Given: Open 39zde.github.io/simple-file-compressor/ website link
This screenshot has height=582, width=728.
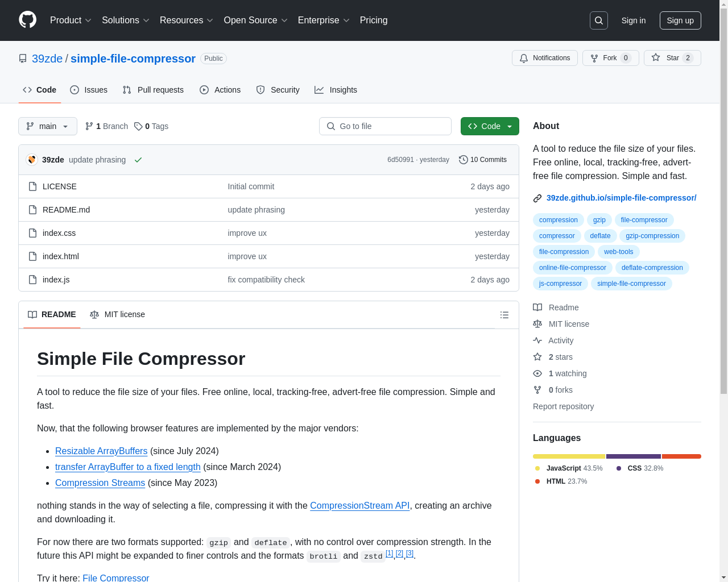Looking at the screenshot, I should (621, 198).
